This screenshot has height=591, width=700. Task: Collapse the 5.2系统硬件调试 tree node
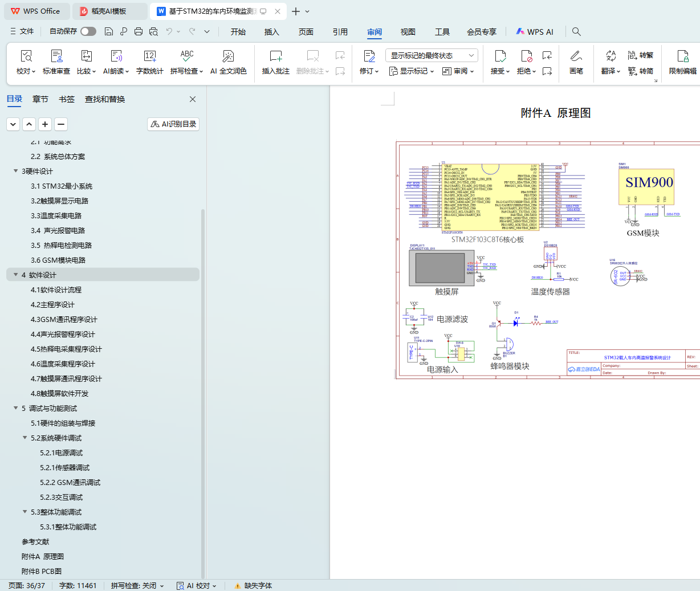[x=25, y=438]
